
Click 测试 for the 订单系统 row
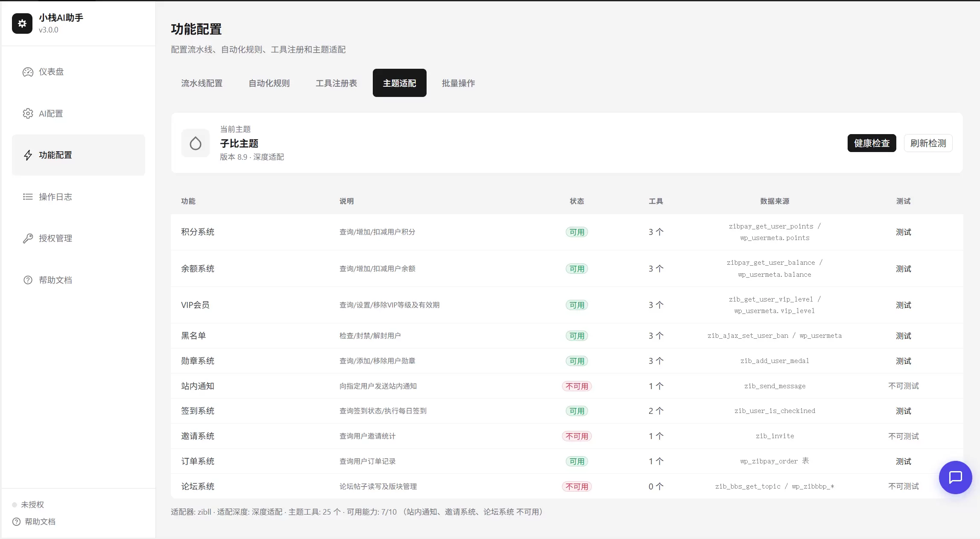(903, 461)
